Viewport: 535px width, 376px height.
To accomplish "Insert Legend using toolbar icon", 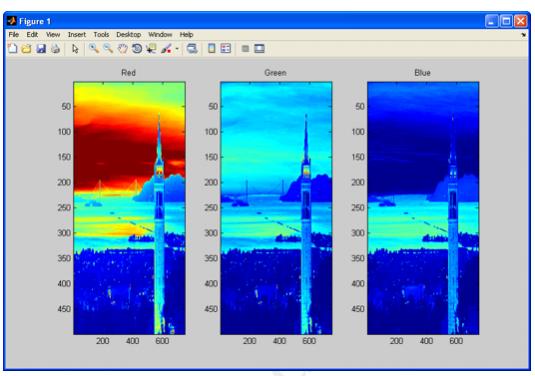I will tap(226, 49).
